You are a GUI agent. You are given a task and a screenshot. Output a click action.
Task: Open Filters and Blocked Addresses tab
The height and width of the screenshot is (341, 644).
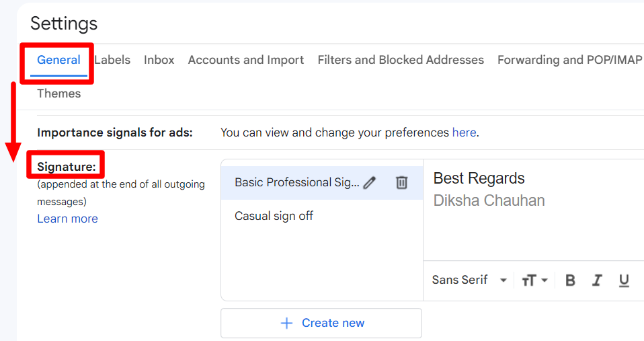401,60
